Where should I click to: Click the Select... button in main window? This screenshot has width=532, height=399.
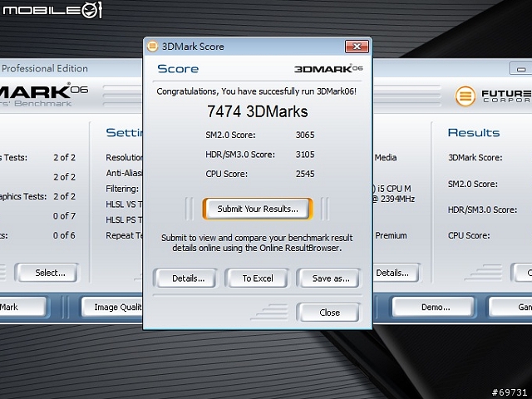[x=47, y=273]
